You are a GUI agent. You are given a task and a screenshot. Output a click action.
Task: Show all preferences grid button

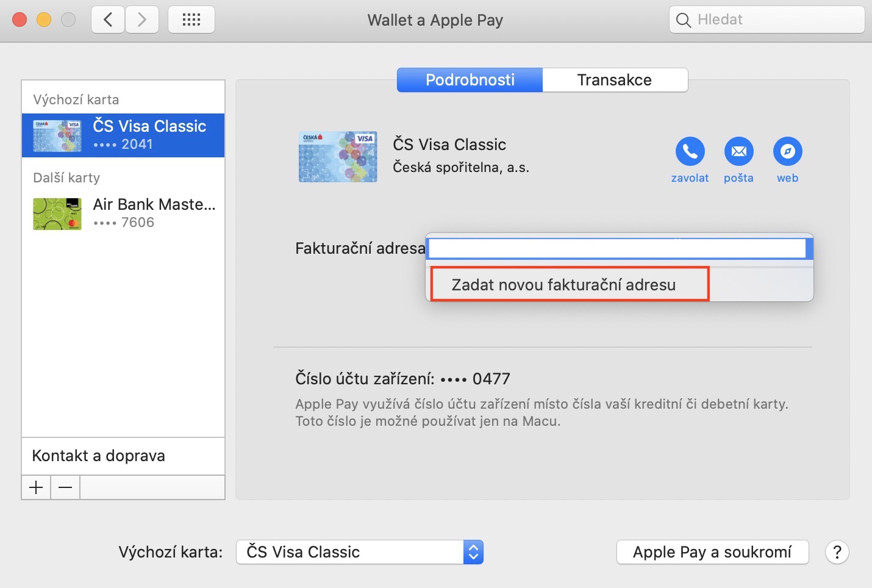(191, 20)
